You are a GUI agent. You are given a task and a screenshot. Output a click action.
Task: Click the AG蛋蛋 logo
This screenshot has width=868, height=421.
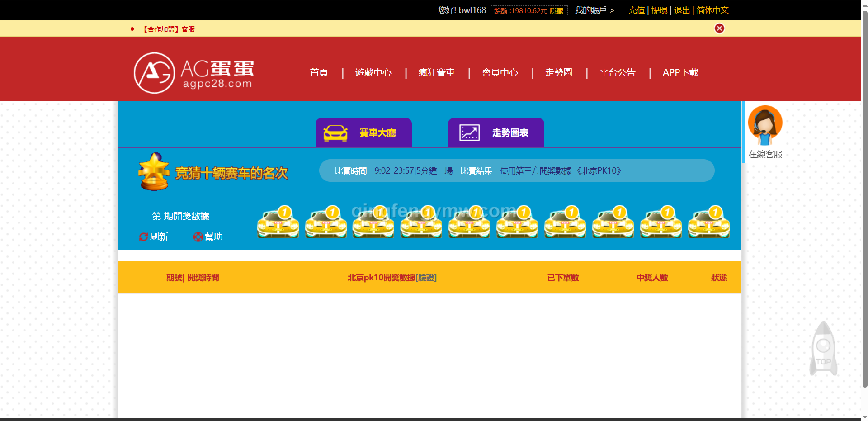[x=193, y=73]
